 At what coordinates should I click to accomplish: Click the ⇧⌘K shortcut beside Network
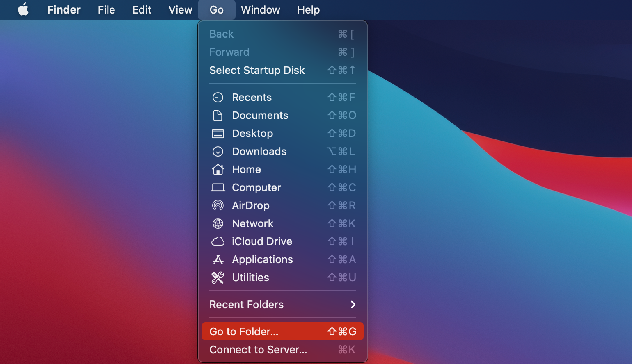(x=341, y=223)
